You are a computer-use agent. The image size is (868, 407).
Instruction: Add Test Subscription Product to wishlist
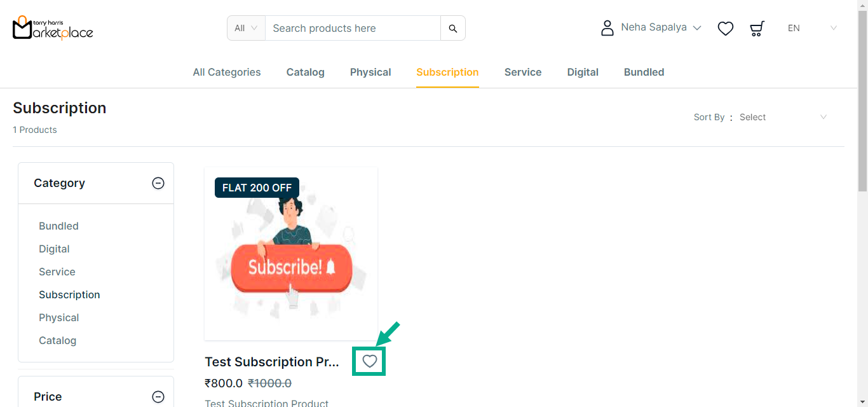point(370,362)
